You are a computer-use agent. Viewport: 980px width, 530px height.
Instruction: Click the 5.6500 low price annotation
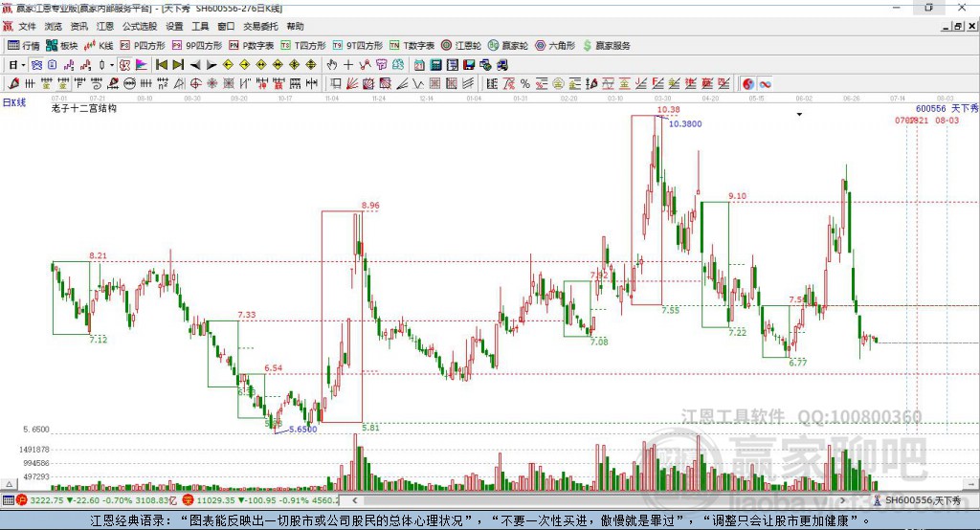[303, 430]
